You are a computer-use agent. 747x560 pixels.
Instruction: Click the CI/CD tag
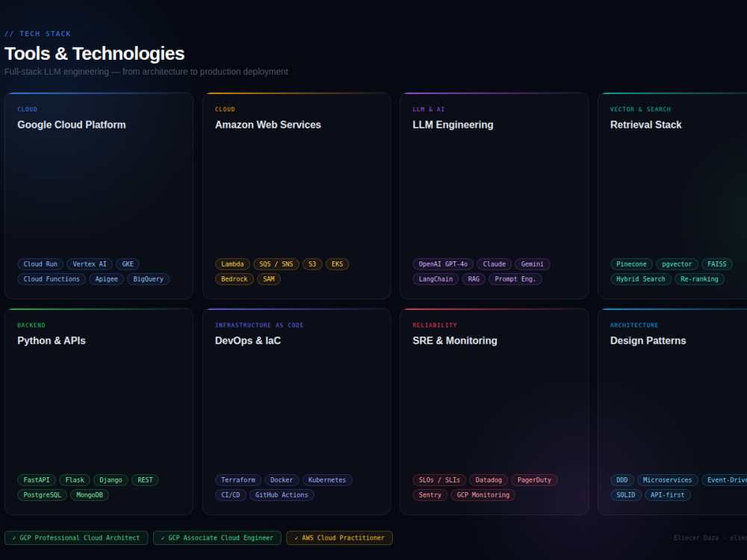tap(231, 495)
